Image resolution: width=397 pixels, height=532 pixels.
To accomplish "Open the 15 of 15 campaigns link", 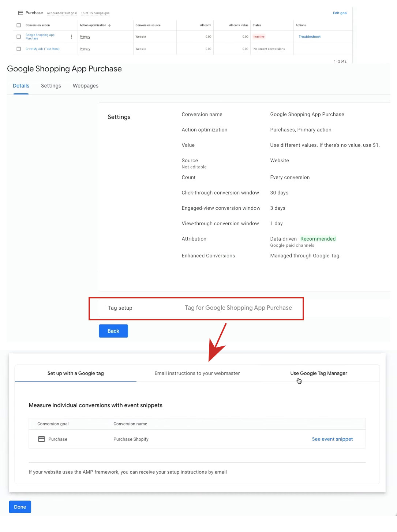I will point(95,13).
